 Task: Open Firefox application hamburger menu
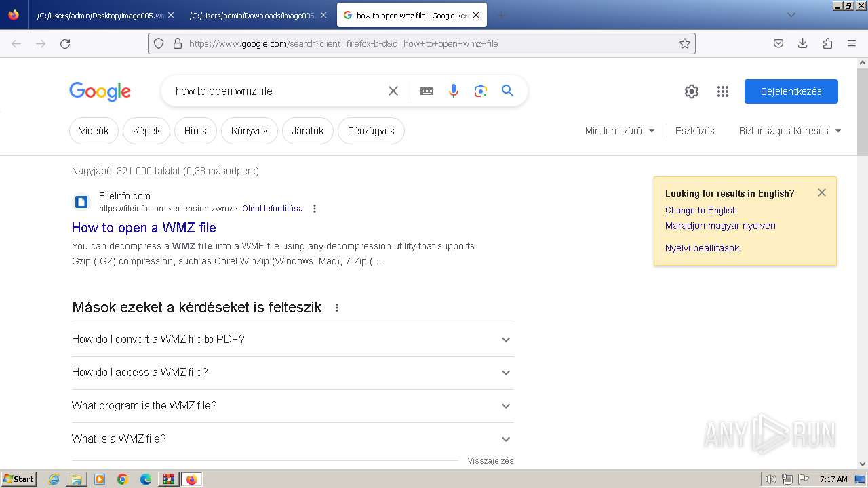852,43
